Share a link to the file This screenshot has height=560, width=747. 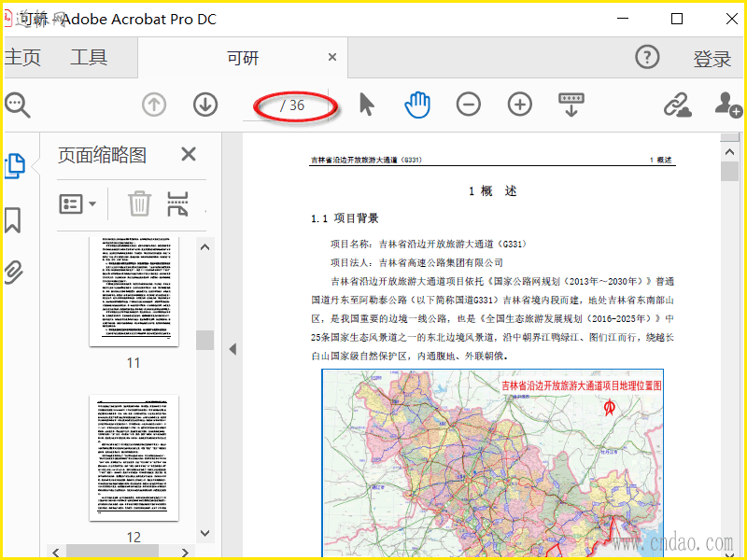[x=677, y=105]
